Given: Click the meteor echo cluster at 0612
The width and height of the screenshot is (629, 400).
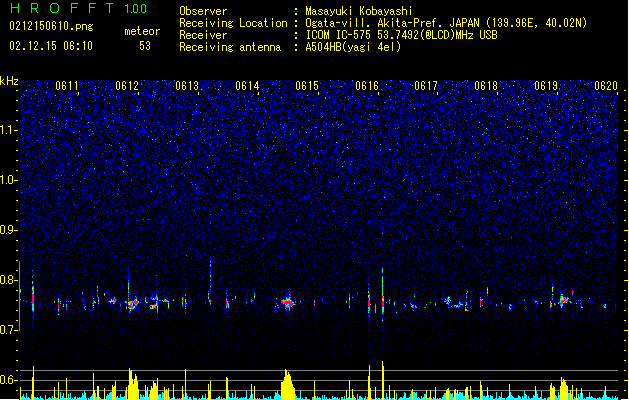Looking at the screenshot, I should (x=132, y=303).
